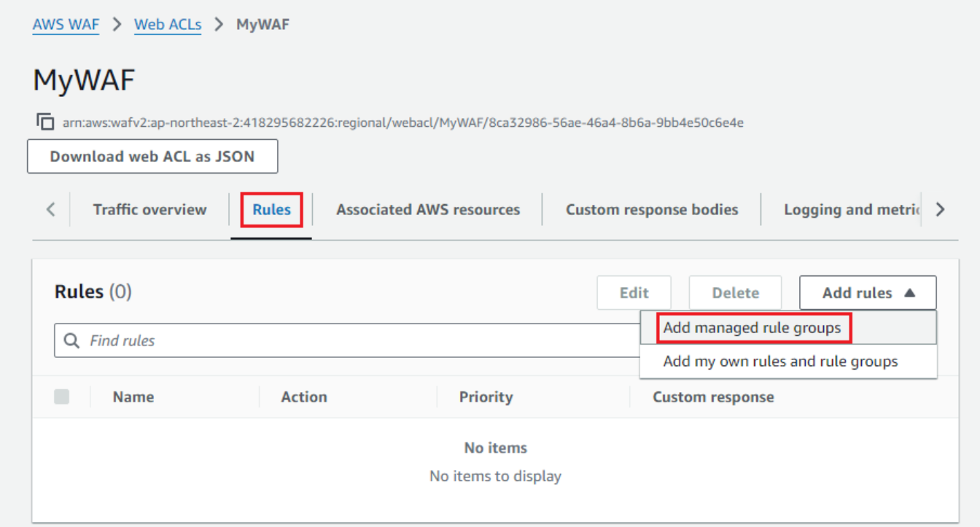Click the MyWAF breadcrumb text
Viewport: 980px width, 527px height.
pyautogui.click(x=263, y=24)
